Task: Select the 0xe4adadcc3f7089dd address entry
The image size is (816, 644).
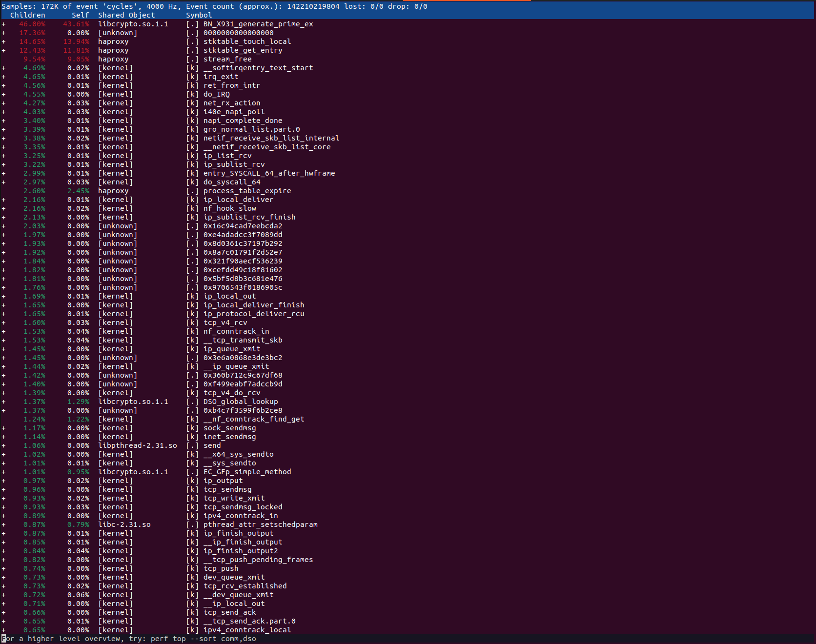Action: [x=243, y=235]
